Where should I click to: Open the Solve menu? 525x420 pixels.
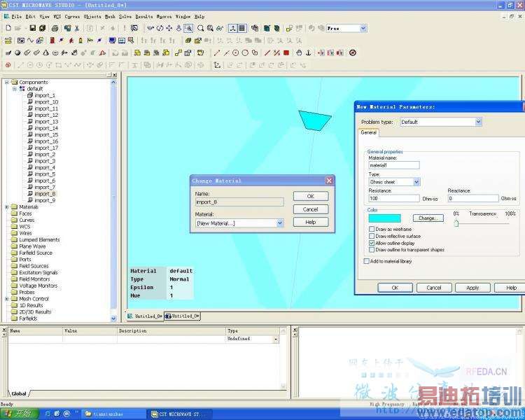(x=125, y=16)
